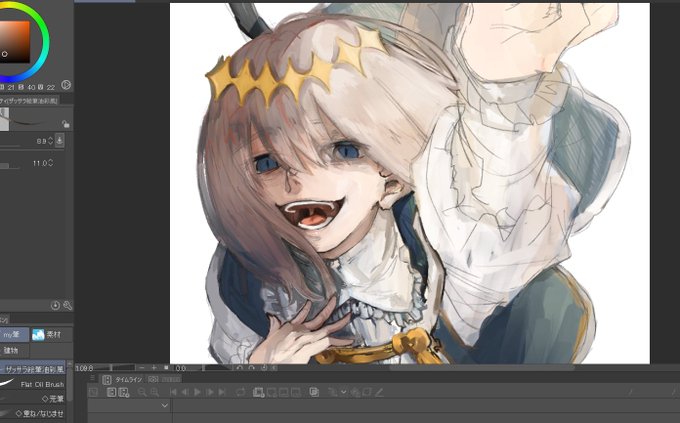Screen dimensions: 680x423
Task: Zoom in the timeline
Action: [154, 393]
